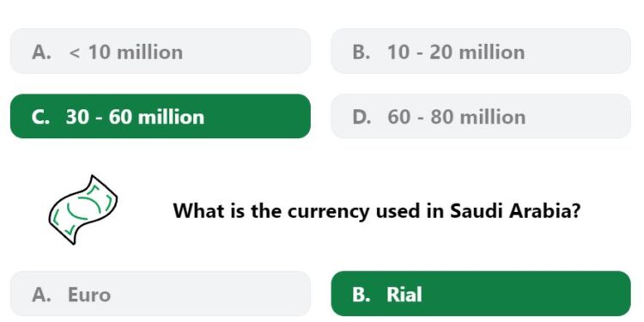
Task: Click the words 'Saudi Arabia?' in the question
Action: pyautogui.click(x=515, y=210)
